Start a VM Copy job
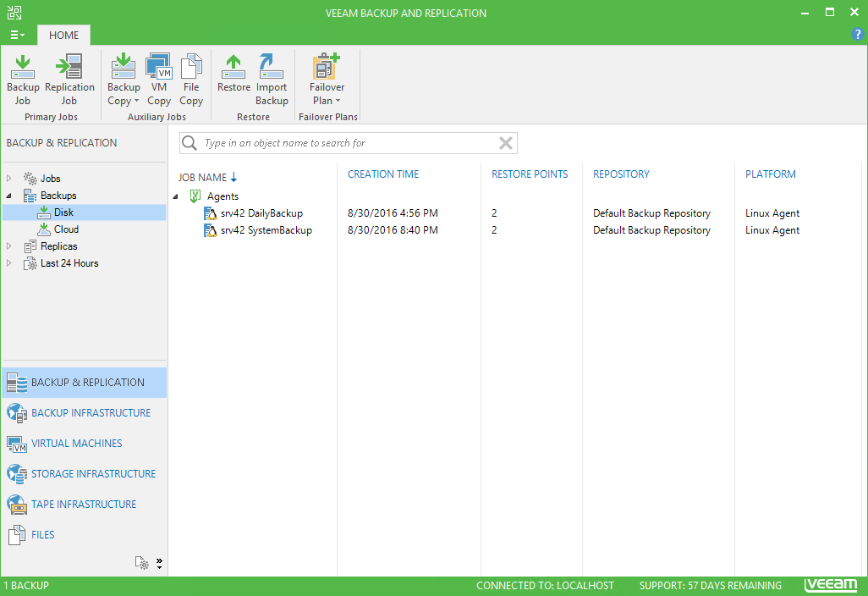868x596 pixels. 159,80
